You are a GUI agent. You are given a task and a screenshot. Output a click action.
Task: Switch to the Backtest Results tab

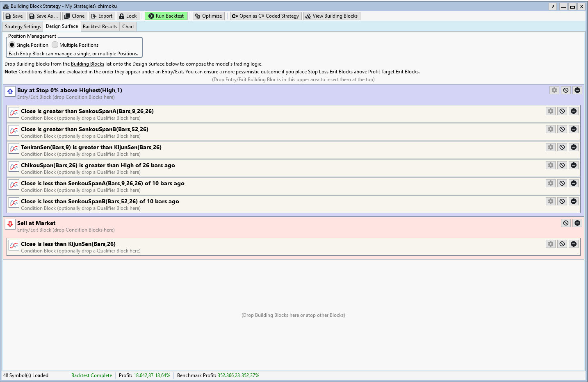coord(100,27)
